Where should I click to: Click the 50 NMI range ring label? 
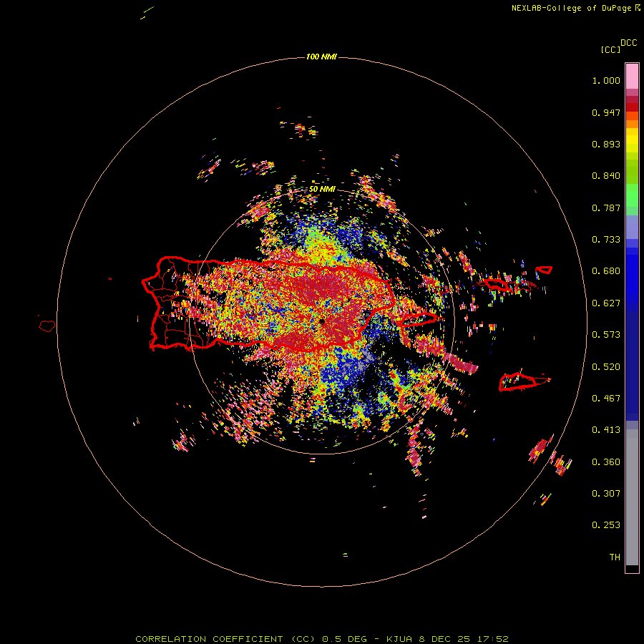pos(322,190)
